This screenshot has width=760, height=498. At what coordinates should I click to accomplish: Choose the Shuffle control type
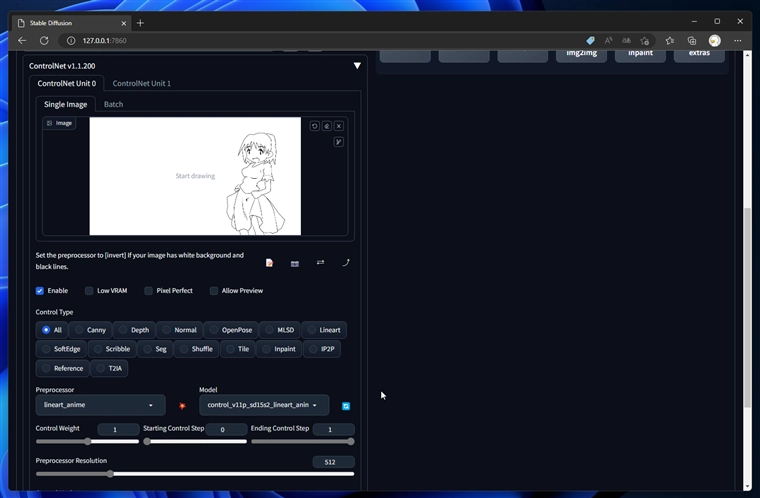[x=196, y=349]
